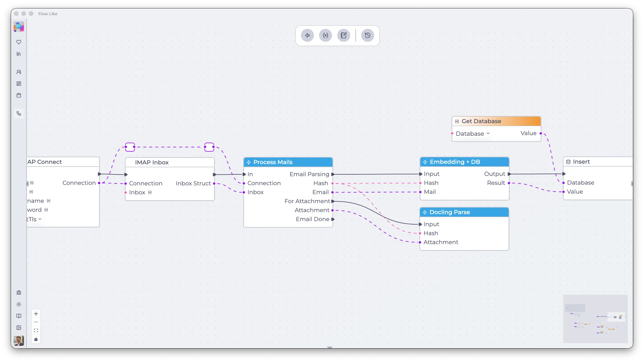644x362 pixels.
Task: Open the variables toolbar button
Action: [325, 35]
